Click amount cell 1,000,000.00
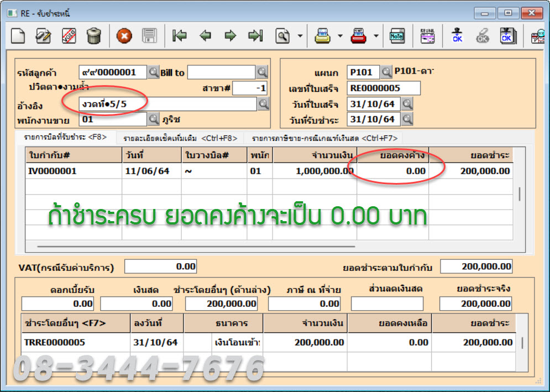550x392 pixels. (315, 171)
